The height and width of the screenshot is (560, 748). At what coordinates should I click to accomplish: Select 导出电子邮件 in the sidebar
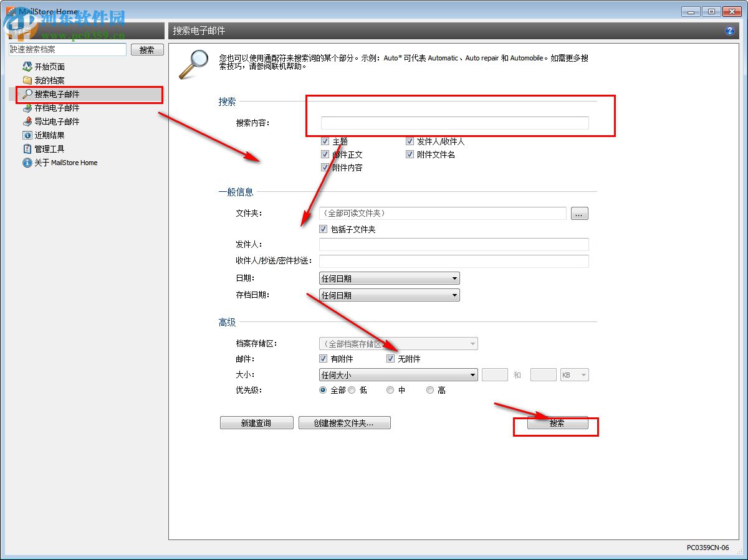[x=57, y=121]
